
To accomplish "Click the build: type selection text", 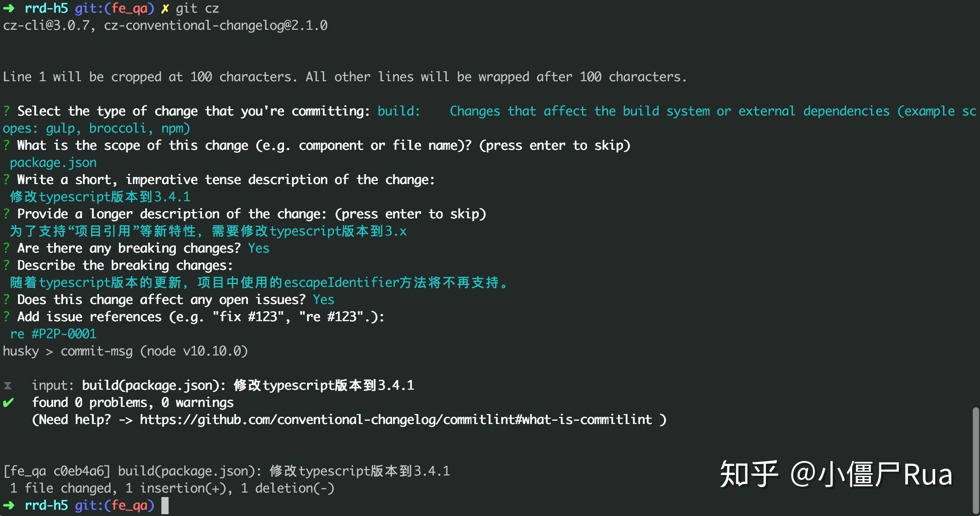I will coord(398,111).
